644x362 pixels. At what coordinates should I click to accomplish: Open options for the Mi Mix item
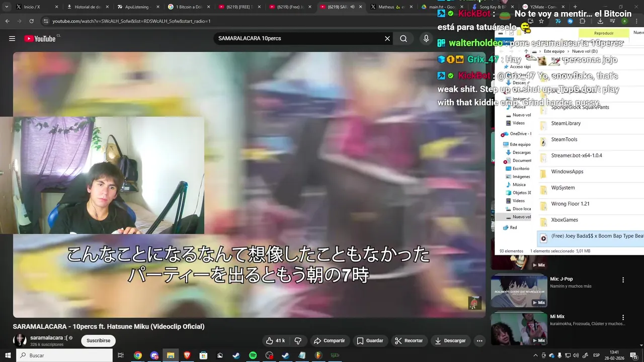point(623,318)
